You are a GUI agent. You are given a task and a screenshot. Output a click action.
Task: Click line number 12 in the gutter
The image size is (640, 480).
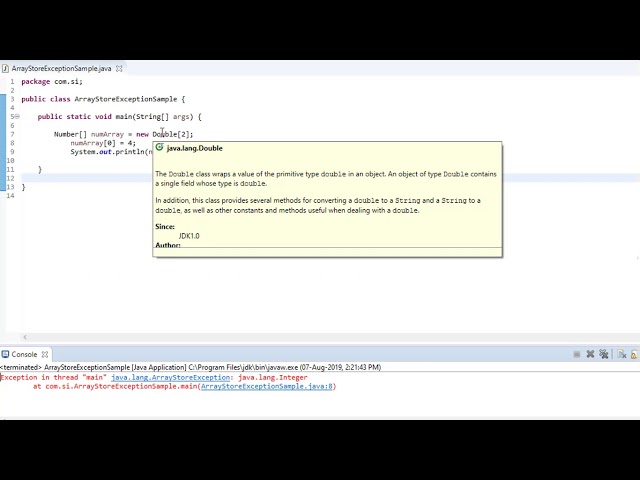[x=10, y=178]
